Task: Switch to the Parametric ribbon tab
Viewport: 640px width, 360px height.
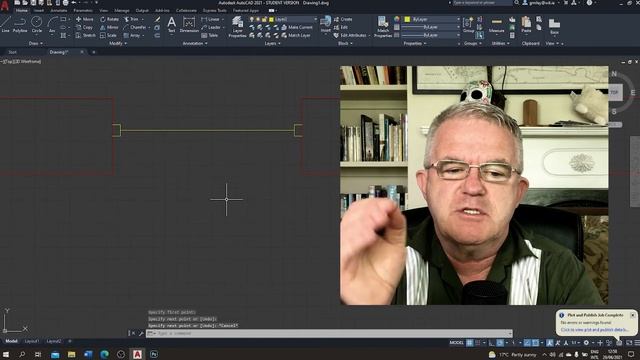Action: (83, 11)
